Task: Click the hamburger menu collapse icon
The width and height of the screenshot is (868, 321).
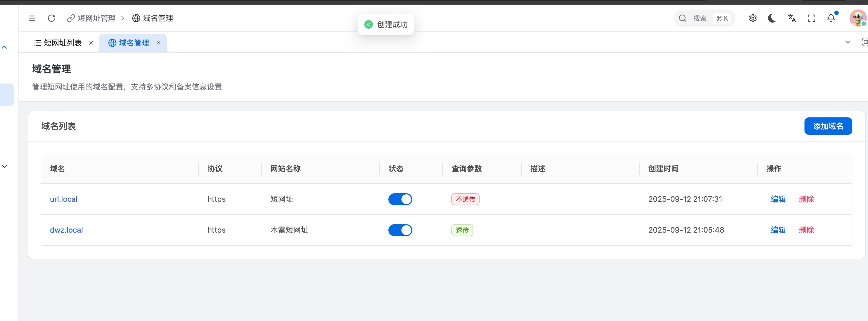Action: pyautogui.click(x=32, y=18)
